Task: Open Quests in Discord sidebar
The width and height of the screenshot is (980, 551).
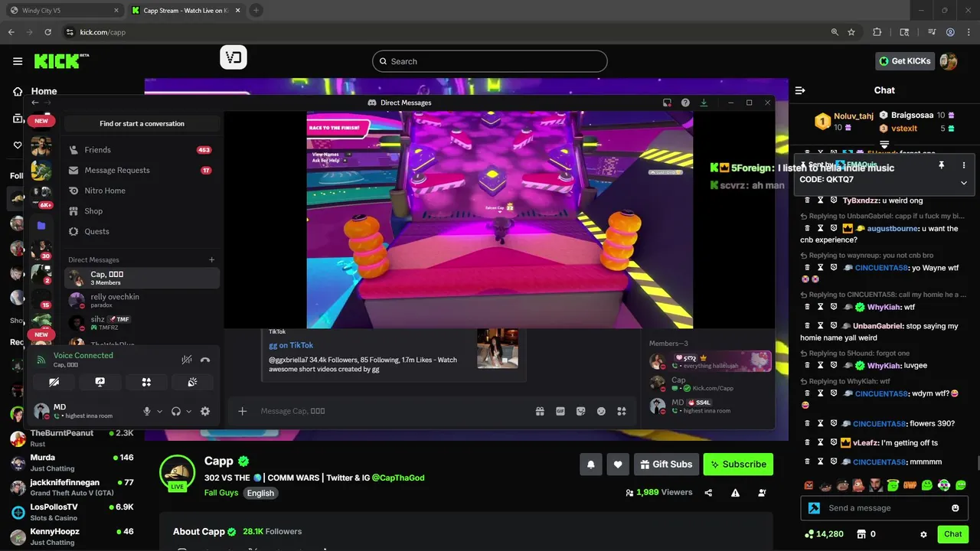Action: point(142,231)
